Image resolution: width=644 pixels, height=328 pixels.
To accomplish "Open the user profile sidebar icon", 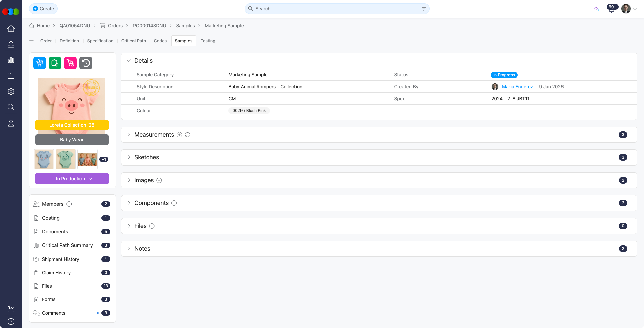I will (11, 123).
